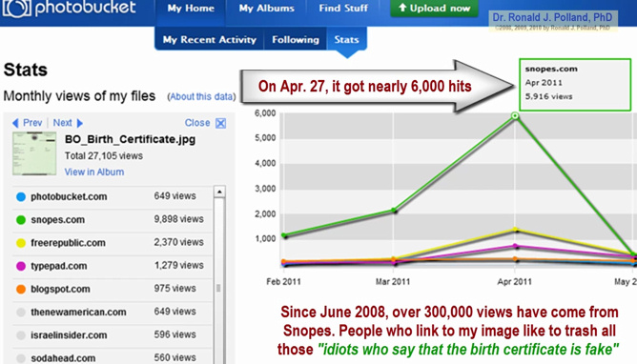Click the April 2011 peak data point
Image resolution: width=637 pixels, height=364 pixels.
pos(515,116)
